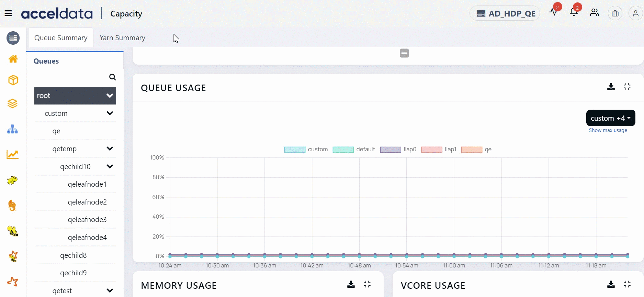Image resolution: width=644 pixels, height=297 pixels.
Task: Click the cluster server icon in sidebar
Action: (13, 38)
